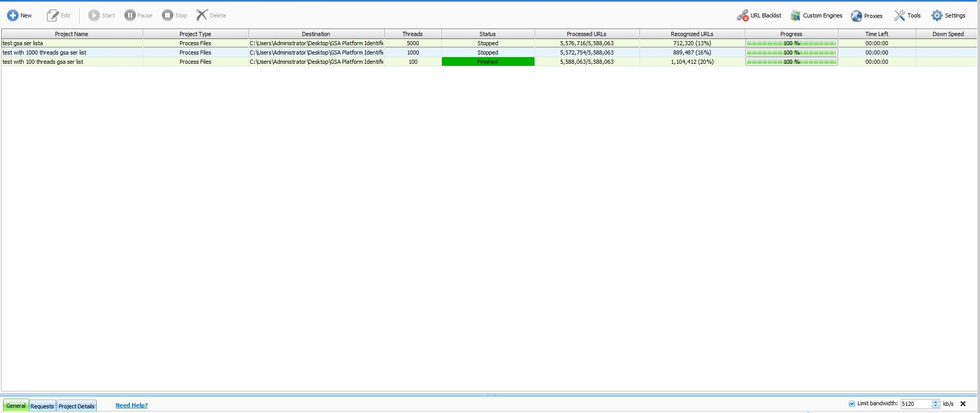Select the 'test gsa ser lista' project row
The image size is (980, 413).
72,43
